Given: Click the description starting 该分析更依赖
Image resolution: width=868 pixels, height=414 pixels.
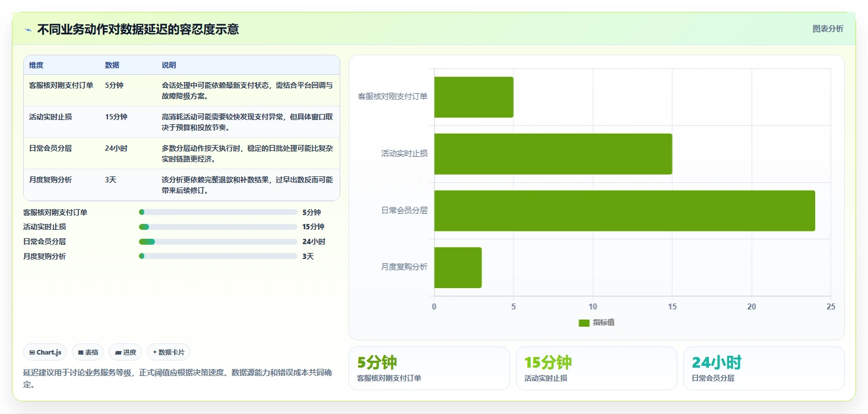Looking at the screenshot, I should [248, 185].
